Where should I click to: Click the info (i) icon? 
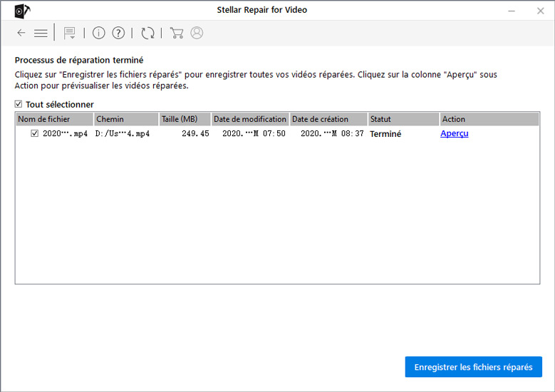[99, 33]
